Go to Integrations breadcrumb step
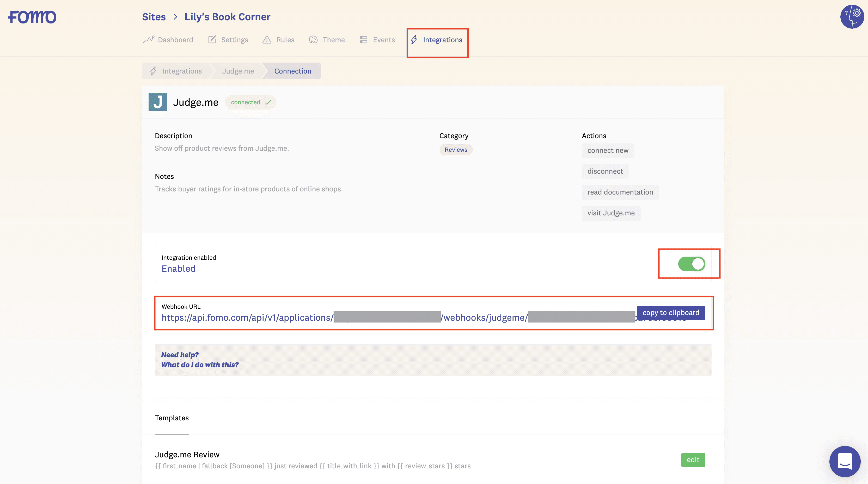The width and height of the screenshot is (868, 484). click(182, 71)
